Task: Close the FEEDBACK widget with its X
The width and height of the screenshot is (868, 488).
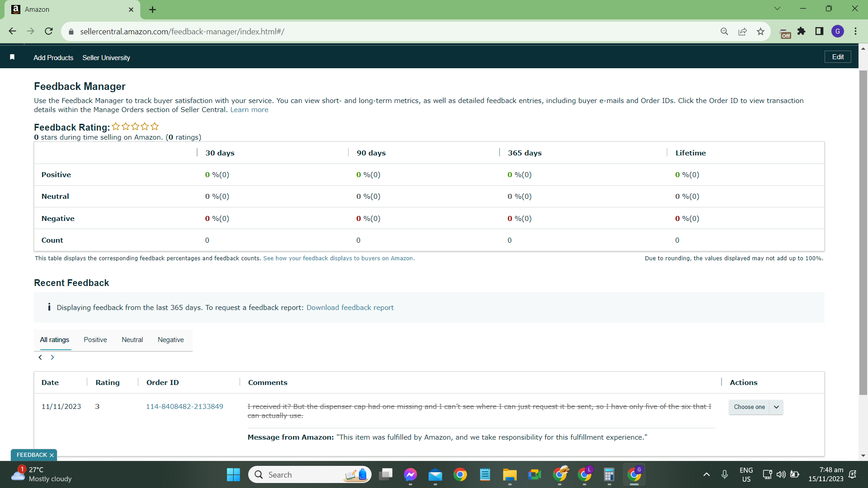Action: pos(52,455)
